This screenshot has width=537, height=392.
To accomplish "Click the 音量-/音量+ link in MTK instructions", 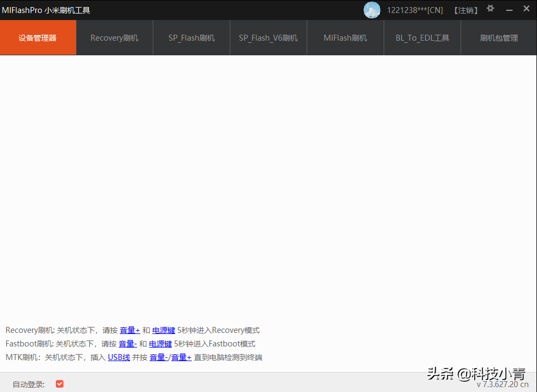I will pos(170,357).
